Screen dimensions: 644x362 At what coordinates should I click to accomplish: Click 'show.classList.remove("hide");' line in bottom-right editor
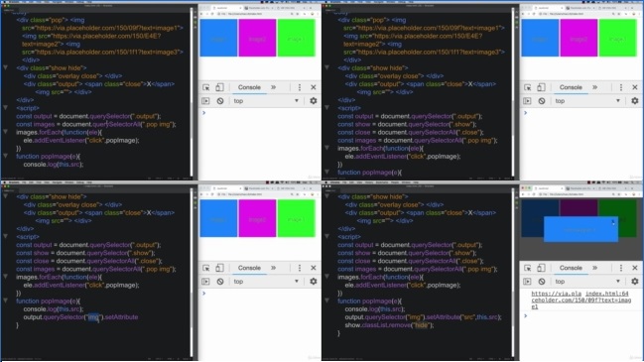[x=389, y=325]
